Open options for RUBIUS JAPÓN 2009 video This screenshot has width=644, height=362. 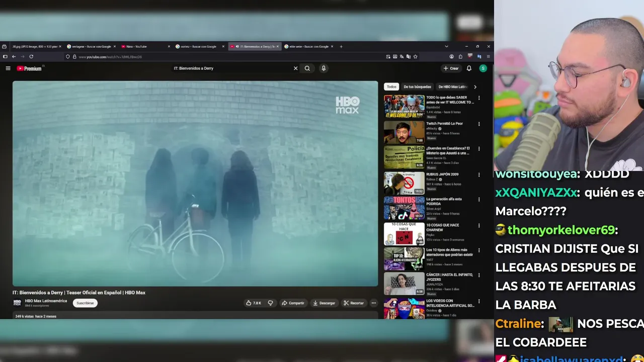click(x=478, y=174)
